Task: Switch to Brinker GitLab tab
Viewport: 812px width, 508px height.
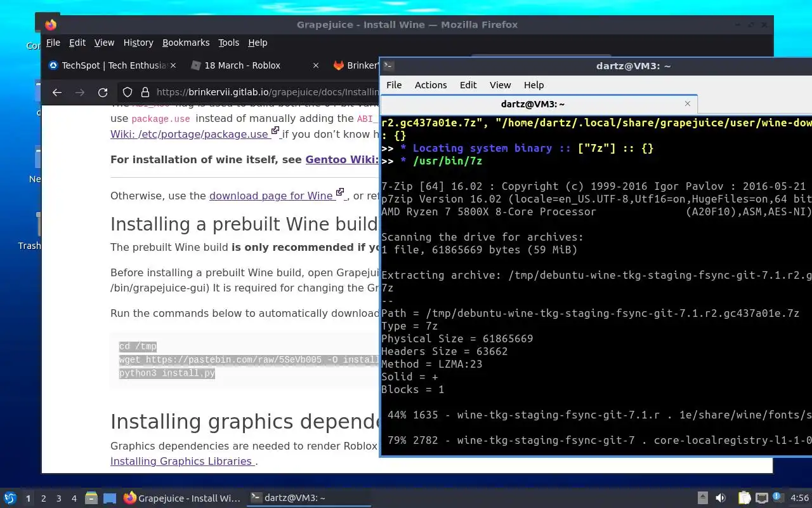Action: click(354, 65)
